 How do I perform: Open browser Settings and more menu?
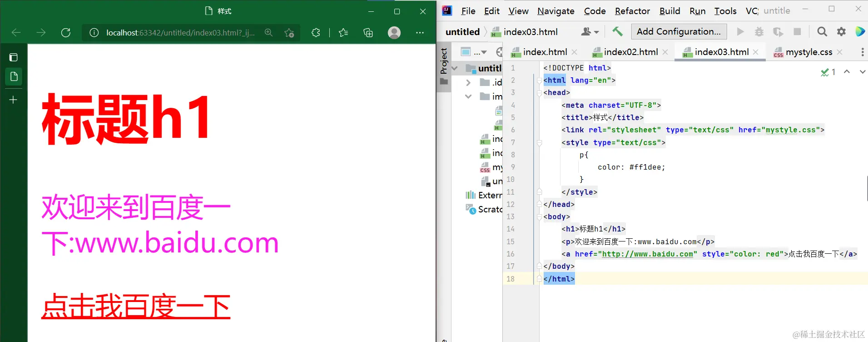pos(420,33)
